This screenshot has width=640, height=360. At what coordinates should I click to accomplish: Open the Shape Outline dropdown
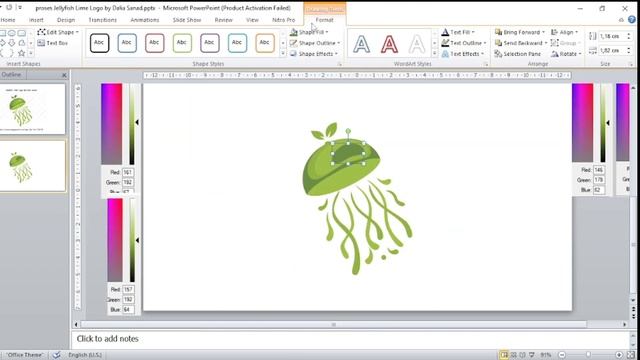click(315, 43)
